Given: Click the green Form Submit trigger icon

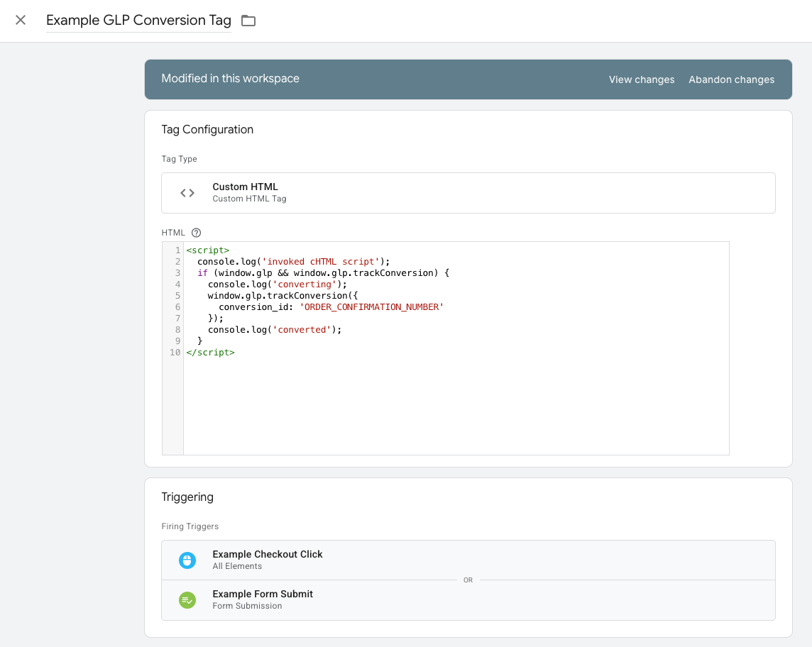Looking at the screenshot, I should coord(187,600).
